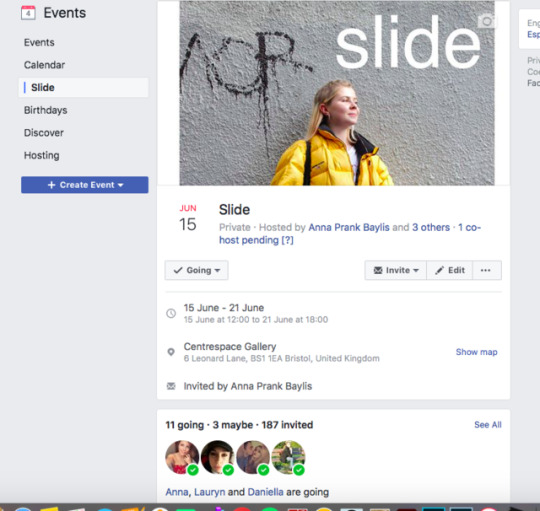Click the 3 others hosts link
This screenshot has height=511, width=540.
(431, 227)
